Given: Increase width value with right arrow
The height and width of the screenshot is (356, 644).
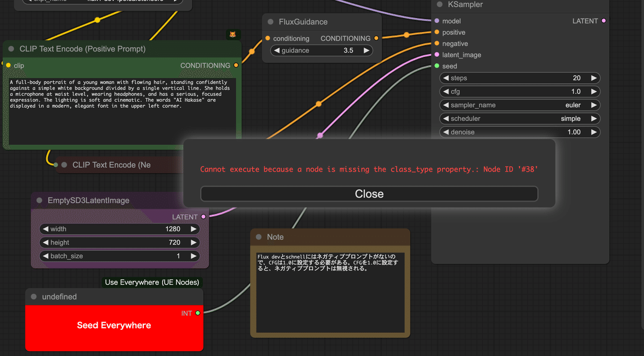Looking at the screenshot, I should [193, 229].
